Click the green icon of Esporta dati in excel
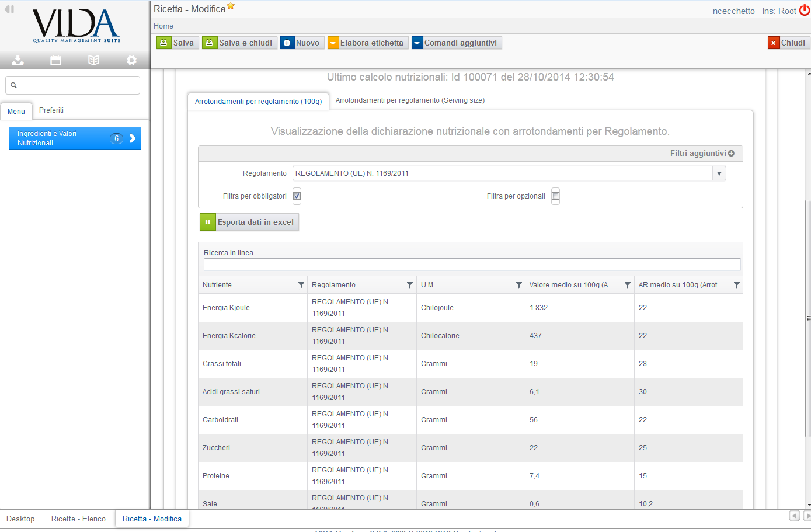Viewport: 811px width, 532px height. 208,222
